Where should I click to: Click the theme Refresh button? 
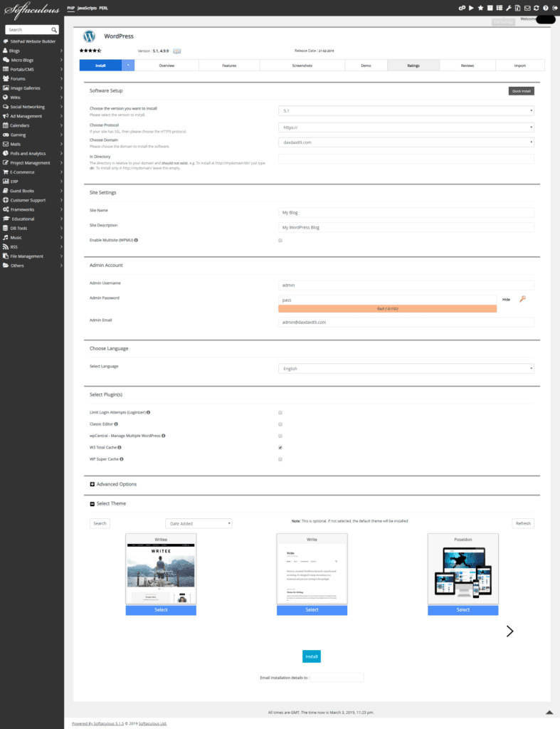(x=523, y=523)
